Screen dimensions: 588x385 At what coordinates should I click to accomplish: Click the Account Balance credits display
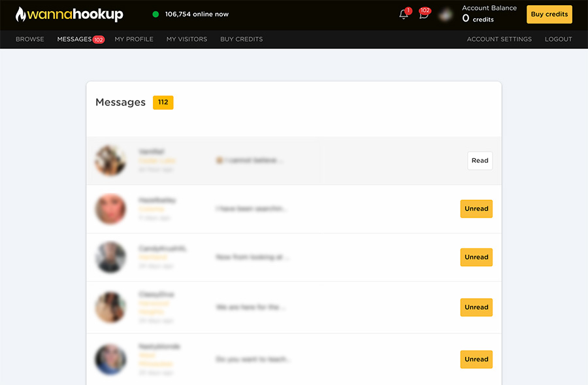coord(489,12)
